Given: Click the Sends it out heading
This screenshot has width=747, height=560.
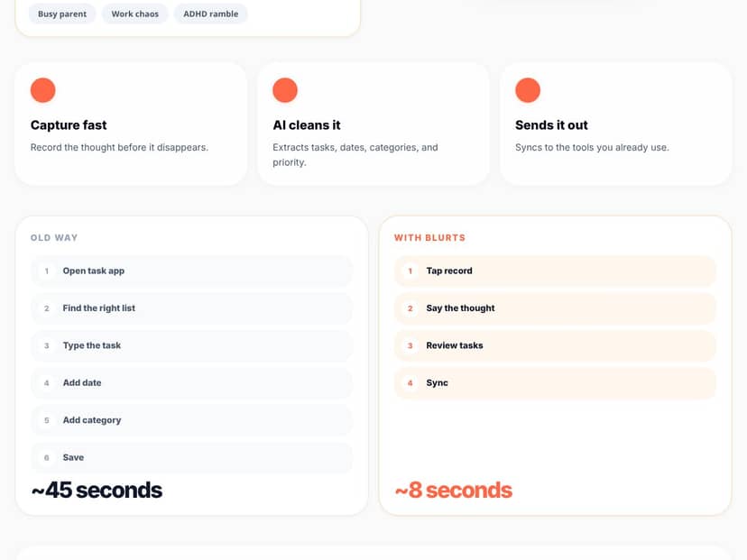Looking at the screenshot, I should 551,125.
